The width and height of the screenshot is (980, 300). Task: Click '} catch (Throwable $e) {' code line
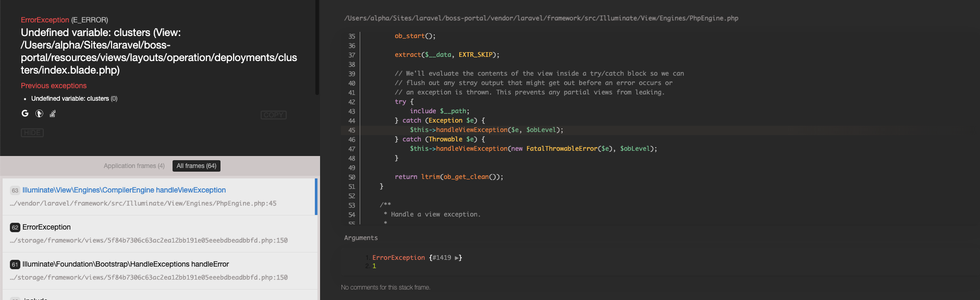coord(439,139)
